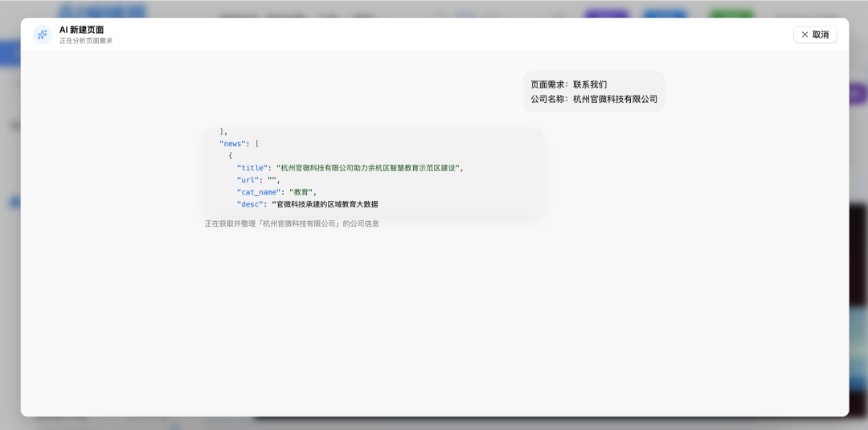Click the "desc" line in the JSON block

click(307, 205)
